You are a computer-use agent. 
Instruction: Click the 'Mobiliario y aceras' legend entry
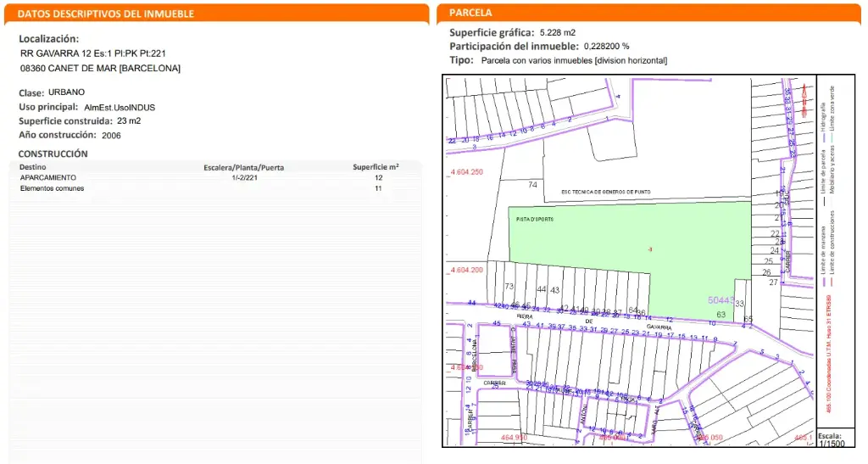pyautogui.click(x=832, y=170)
